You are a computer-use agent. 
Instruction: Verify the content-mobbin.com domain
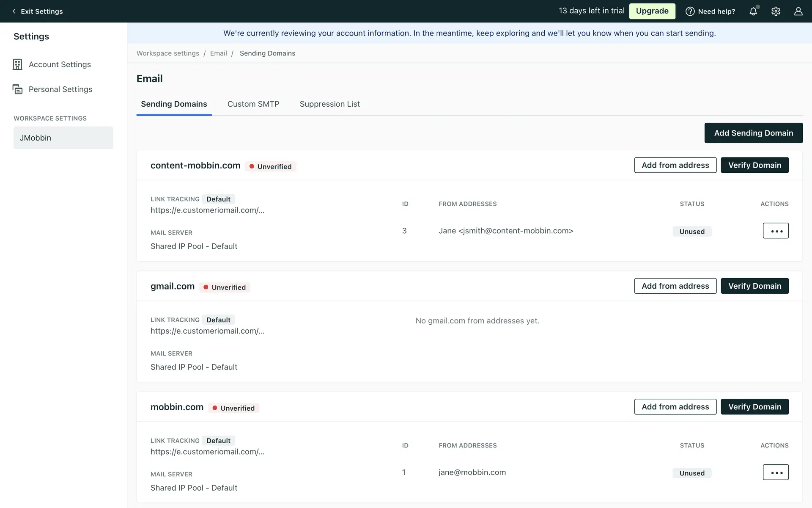[x=754, y=165]
